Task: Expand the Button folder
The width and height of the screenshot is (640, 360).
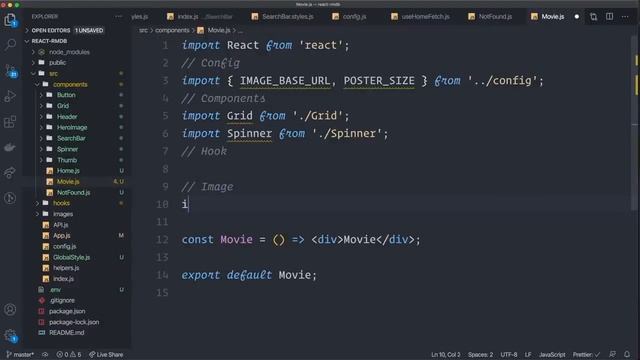Action: tap(66, 95)
